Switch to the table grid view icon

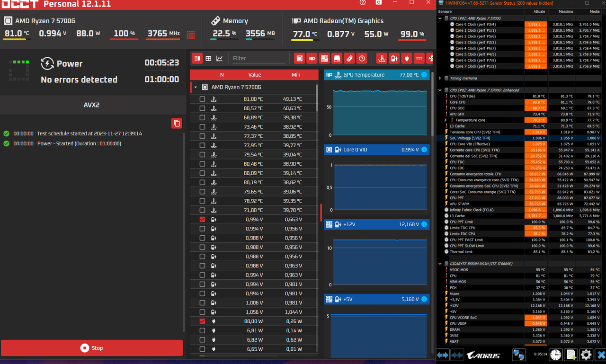point(208,59)
